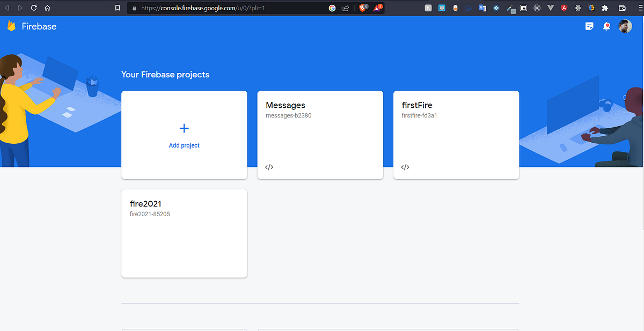
Task: Open the translate extension icon
Action: coord(482,8)
